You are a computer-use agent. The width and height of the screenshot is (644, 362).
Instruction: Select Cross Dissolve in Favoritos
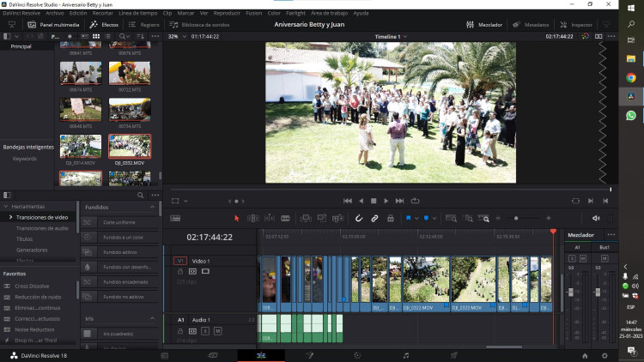tap(32, 286)
